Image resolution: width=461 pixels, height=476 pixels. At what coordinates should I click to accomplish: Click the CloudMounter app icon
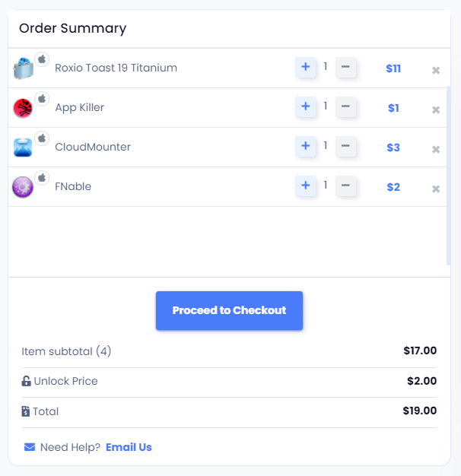click(23, 148)
